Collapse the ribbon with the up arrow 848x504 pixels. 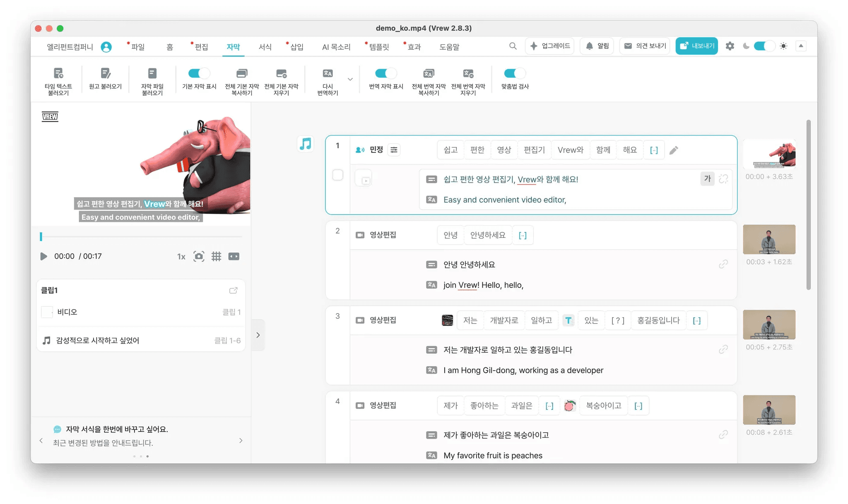[801, 46]
